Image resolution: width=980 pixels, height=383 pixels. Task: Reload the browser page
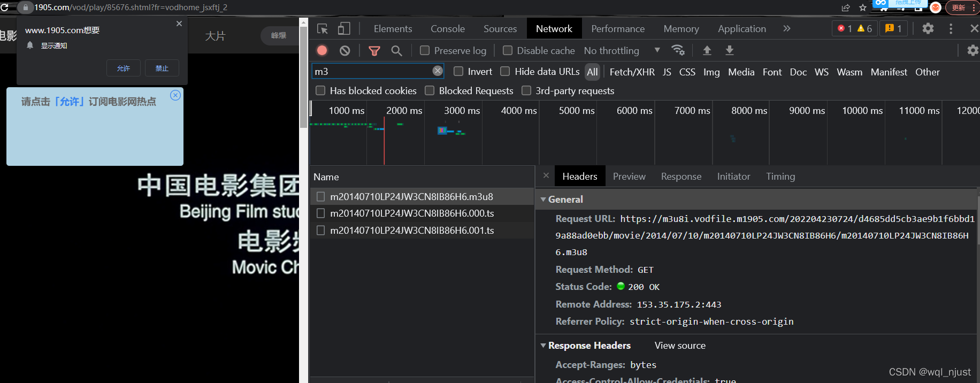(x=4, y=7)
